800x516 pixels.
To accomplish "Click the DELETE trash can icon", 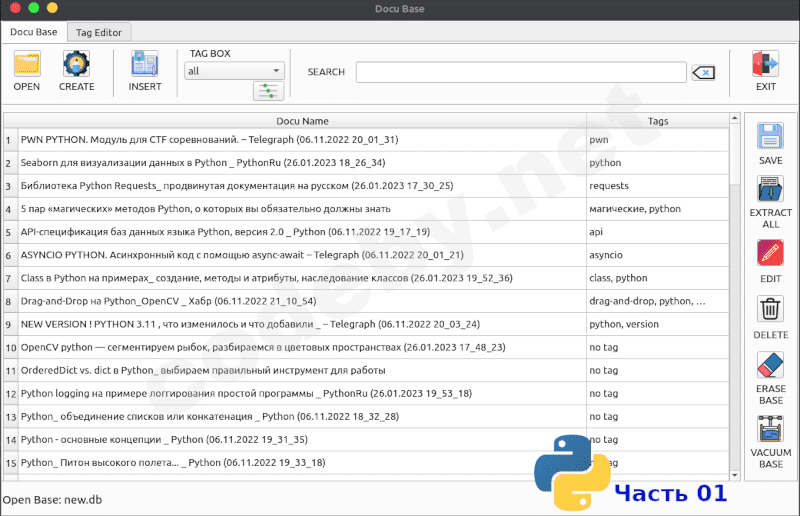I will click(770, 310).
